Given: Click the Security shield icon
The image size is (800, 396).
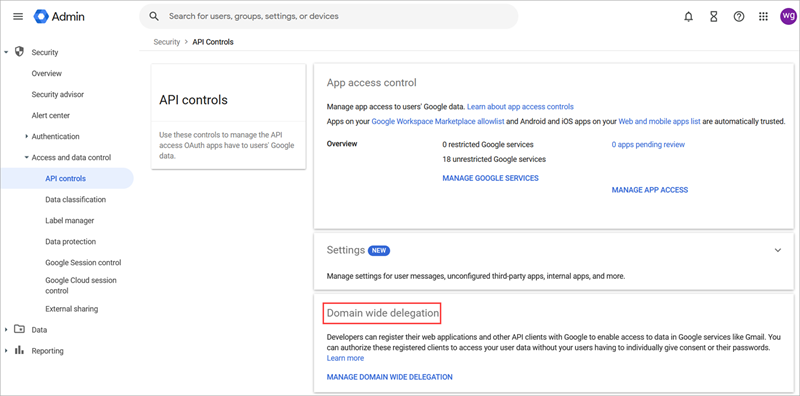Looking at the screenshot, I should [19, 52].
